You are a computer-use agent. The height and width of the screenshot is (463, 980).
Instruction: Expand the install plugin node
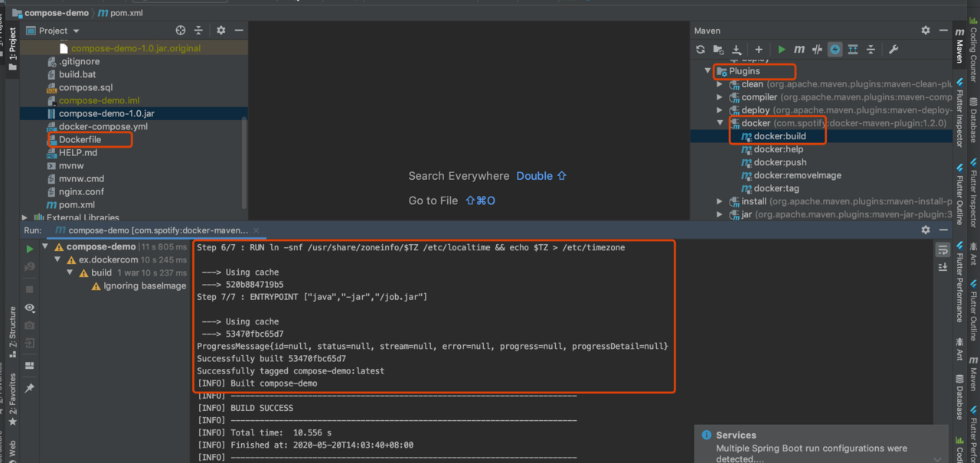tap(720, 201)
